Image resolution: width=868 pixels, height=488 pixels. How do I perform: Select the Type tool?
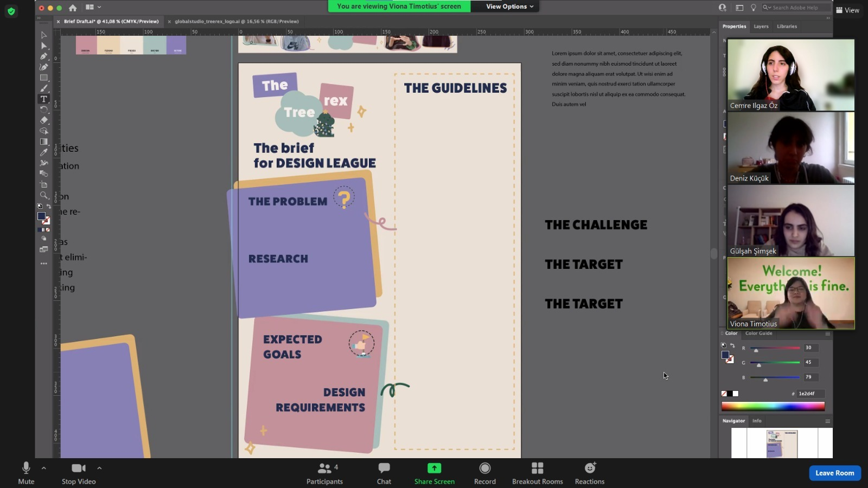point(44,99)
